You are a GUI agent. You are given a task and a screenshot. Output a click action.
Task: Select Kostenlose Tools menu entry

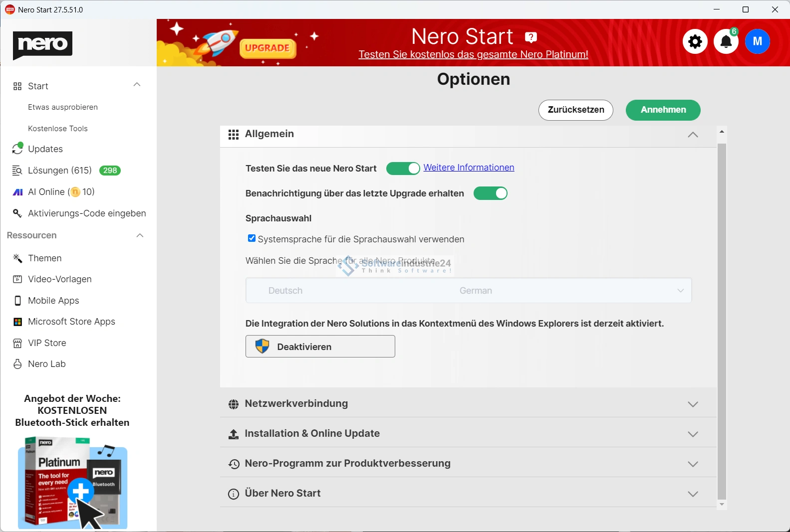click(x=57, y=129)
